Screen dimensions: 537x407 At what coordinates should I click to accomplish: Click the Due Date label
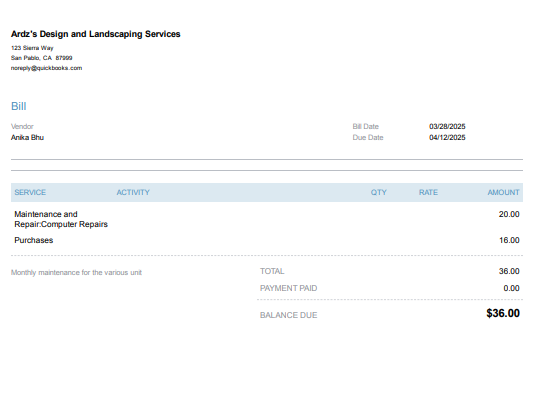(368, 137)
